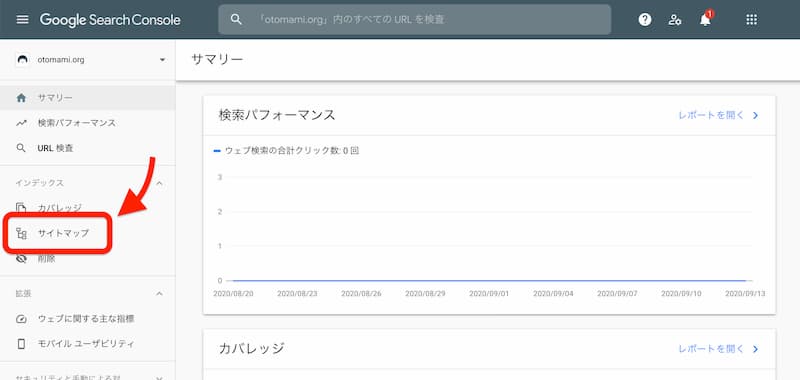Open モバイル ユーザビリティ
The height and width of the screenshot is (380, 800).
(x=87, y=344)
